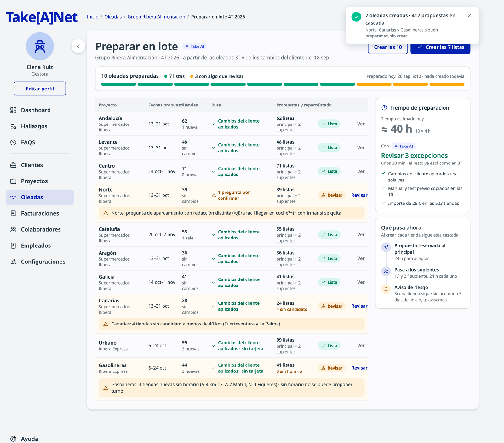Click the Oleadas wave icon
504x443 pixels.
tap(13, 197)
